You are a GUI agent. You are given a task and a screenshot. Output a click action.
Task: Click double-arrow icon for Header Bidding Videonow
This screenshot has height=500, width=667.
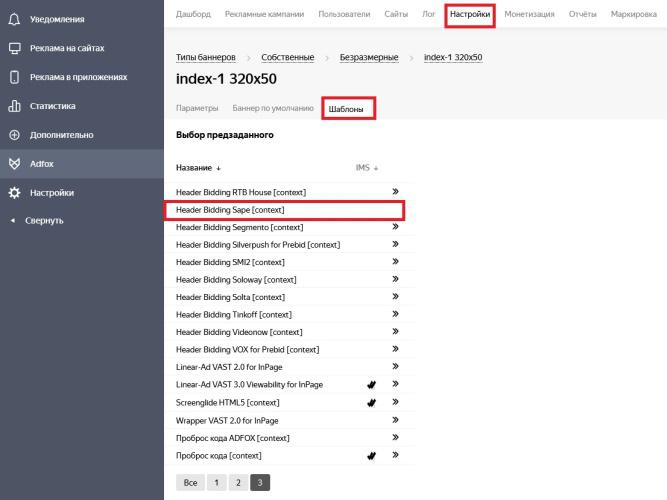coord(395,331)
